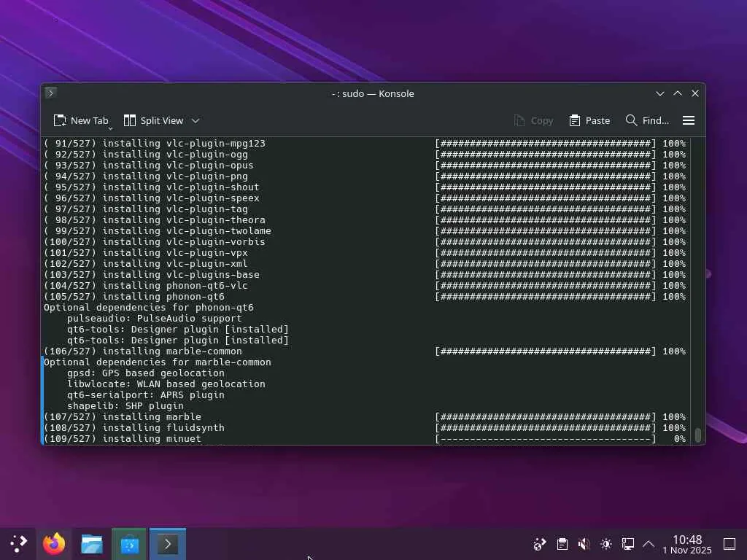
Task: Open the software store taskbar icon
Action: point(129,543)
